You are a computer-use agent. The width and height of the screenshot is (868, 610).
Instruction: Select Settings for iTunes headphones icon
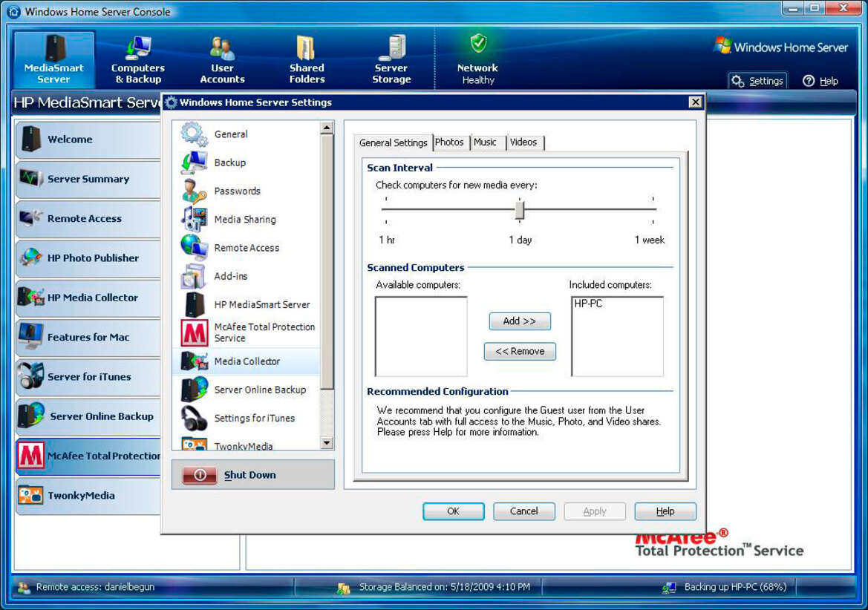click(194, 418)
